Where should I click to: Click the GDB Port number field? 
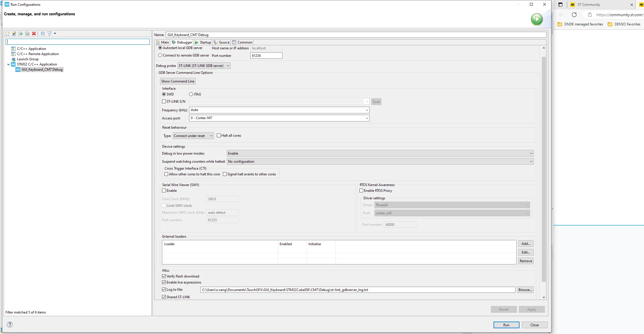266,56
